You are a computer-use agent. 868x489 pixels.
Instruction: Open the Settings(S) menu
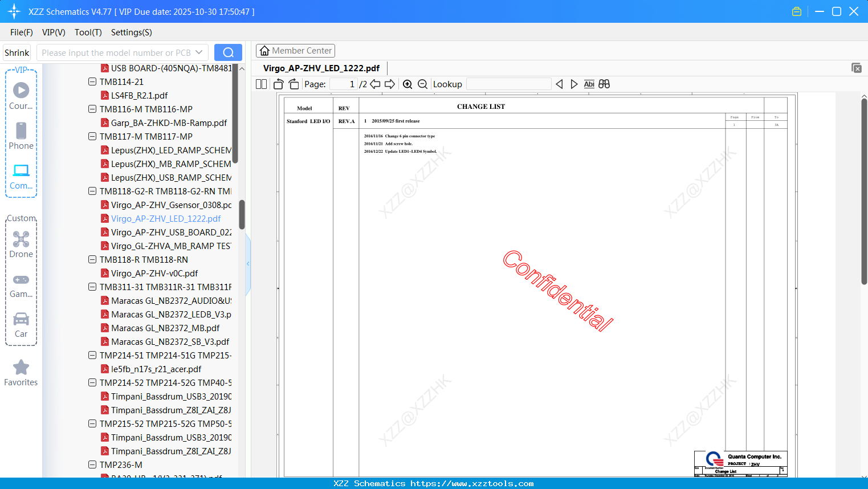132,32
